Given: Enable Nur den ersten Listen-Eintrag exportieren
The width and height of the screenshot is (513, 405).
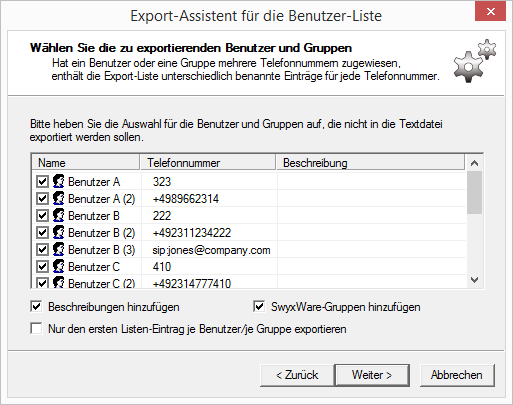Looking at the screenshot, I should (x=36, y=329).
